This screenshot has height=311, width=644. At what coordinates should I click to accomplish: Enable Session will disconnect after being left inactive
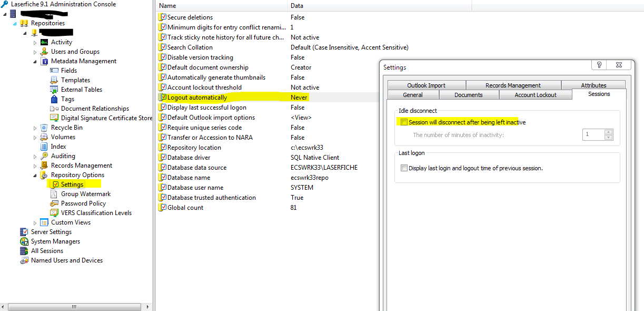tap(404, 122)
